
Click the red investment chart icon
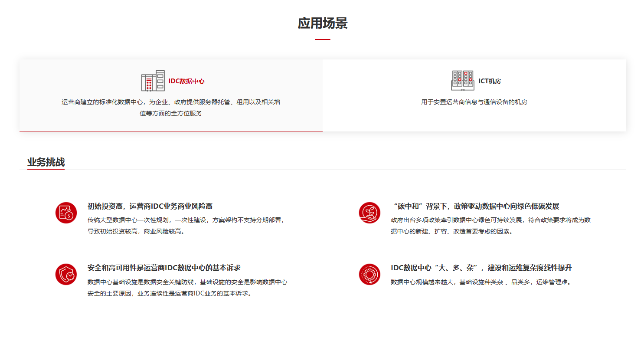[x=66, y=213]
